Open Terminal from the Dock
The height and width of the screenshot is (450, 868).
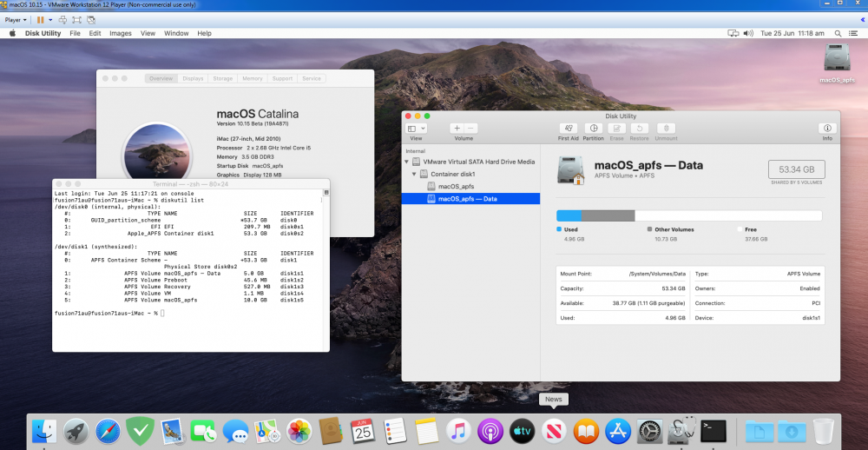point(713,431)
